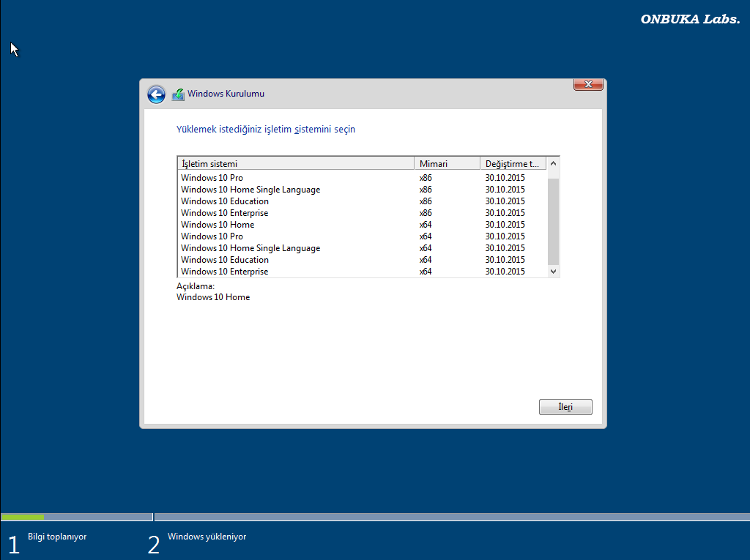Go back using the blue arrow button

tap(156, 94)
